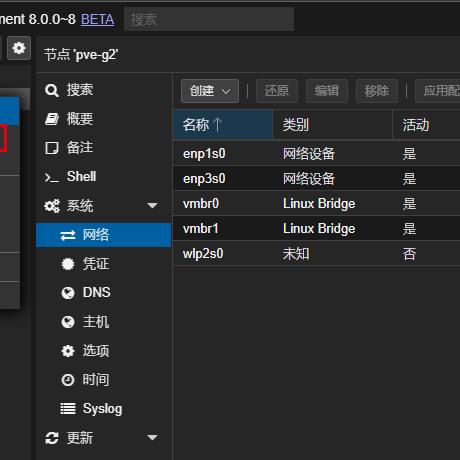Open the 概要 summary page
460x460 pixels.
coord(104,119)
